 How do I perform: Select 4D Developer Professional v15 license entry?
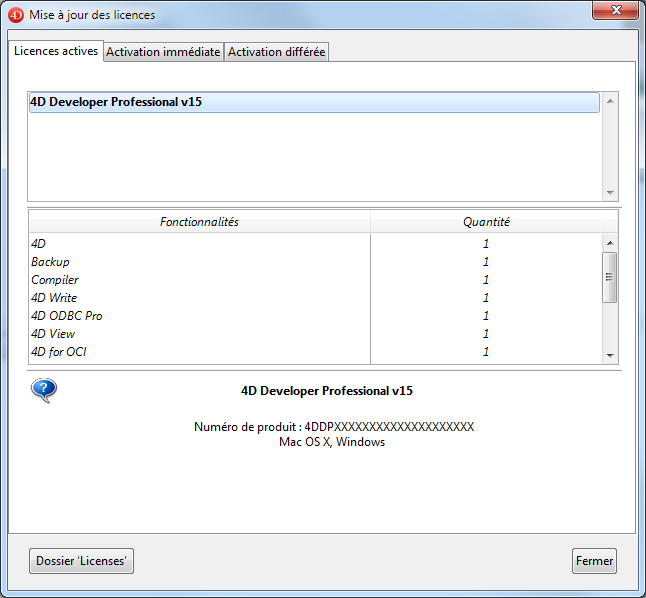[314, 102]
